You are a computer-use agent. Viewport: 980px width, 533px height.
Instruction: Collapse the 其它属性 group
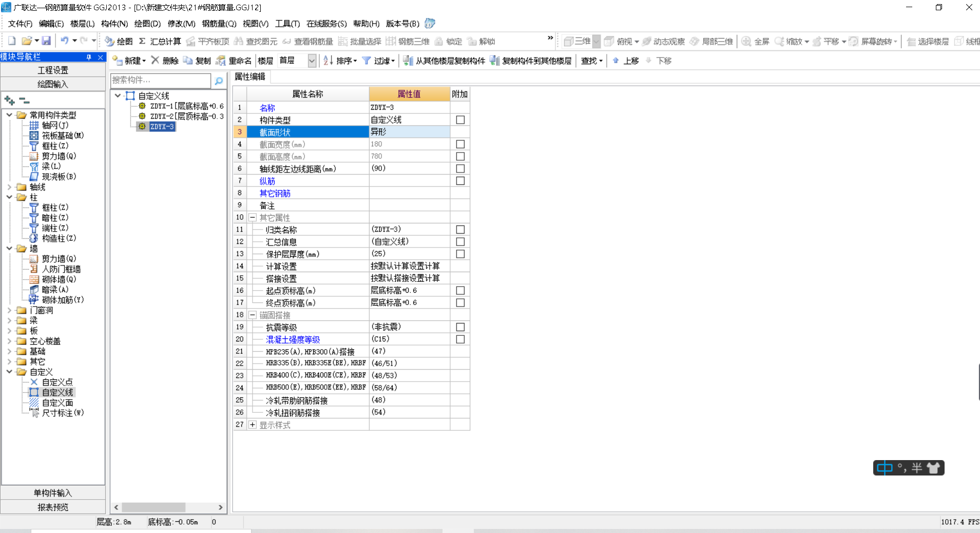click(253, 218)
